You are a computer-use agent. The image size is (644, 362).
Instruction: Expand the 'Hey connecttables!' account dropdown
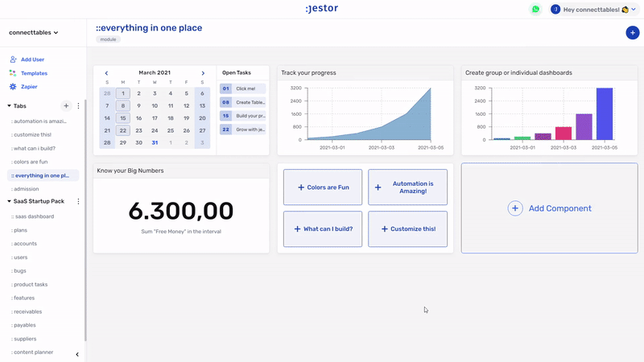pos(595,10)
